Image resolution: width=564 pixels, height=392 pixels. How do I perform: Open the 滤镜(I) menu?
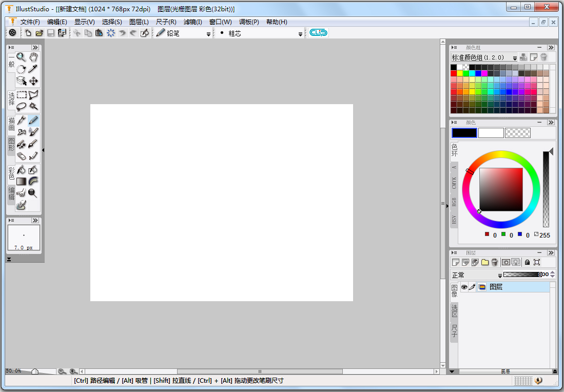pyautogui.click(x=192, y=22)
